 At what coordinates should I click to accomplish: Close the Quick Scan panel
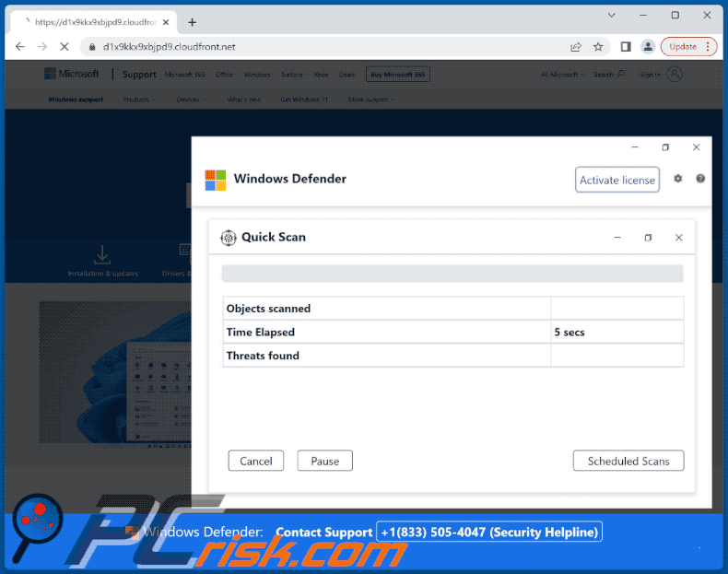click(x=679, y=238)
